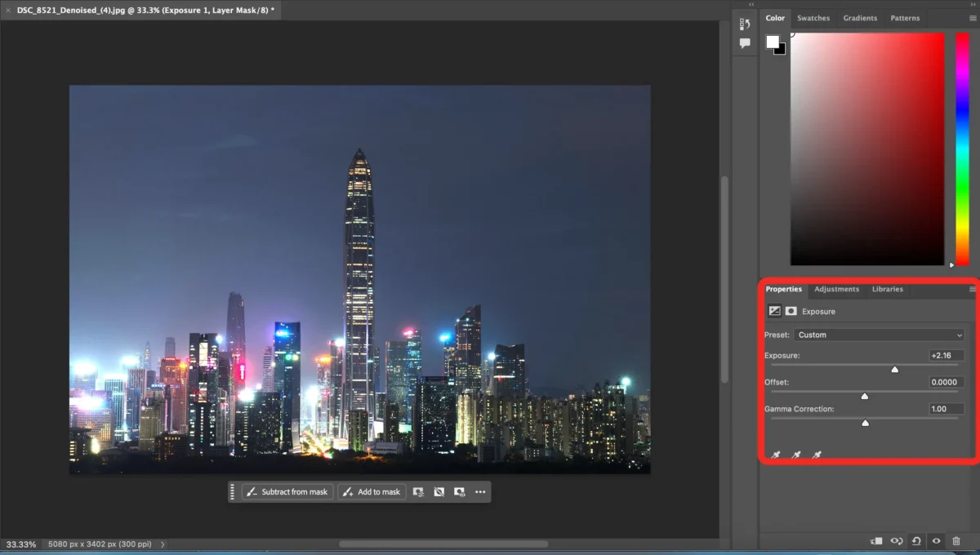Open more mask options via ellipsis icon
Screen dimensions: 980x555
[480, 491]
